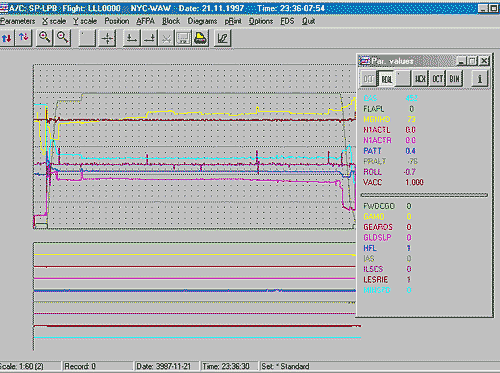Switch value display to REAL format
Viewport: 500px width, 373px height.
[x=386, y=79]
